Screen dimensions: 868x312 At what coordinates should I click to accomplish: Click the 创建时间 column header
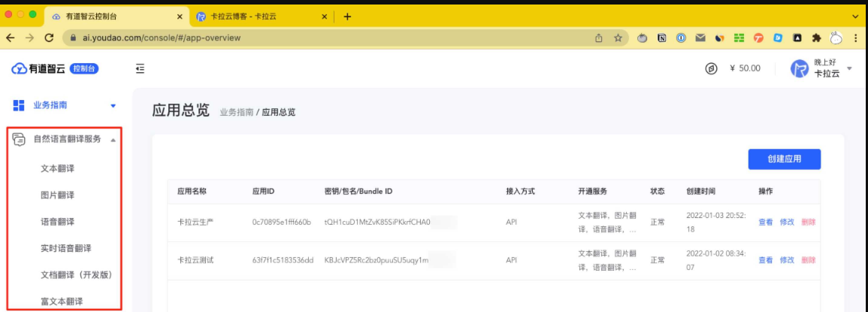[700, 191]
